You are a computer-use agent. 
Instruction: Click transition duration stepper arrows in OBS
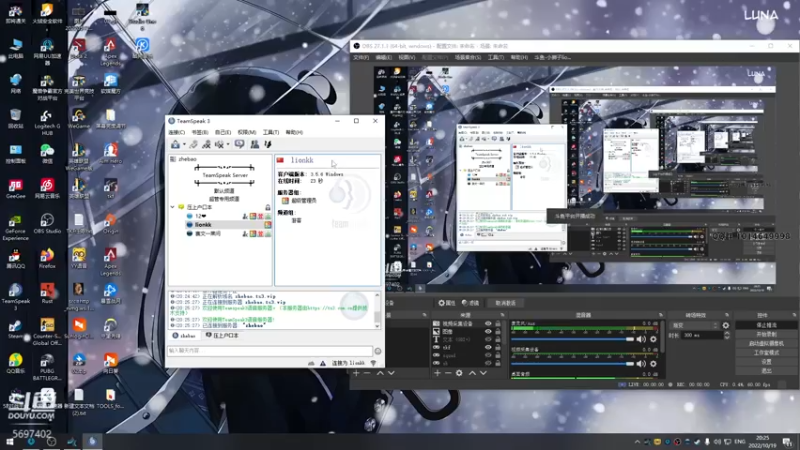pos(727,335)
